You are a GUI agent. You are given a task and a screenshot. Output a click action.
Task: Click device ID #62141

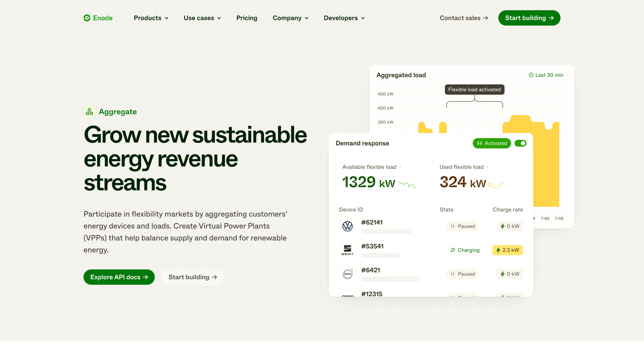372,223
